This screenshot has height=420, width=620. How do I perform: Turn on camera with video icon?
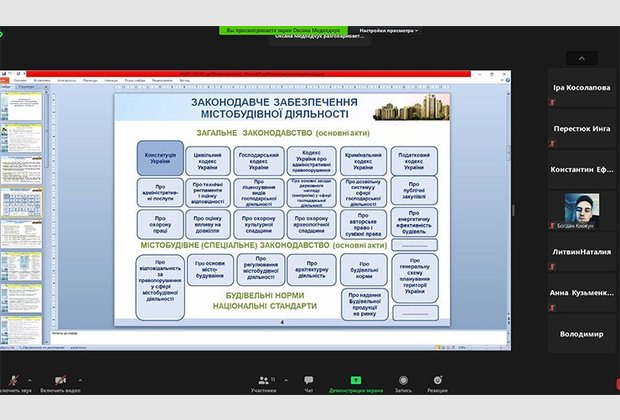58,382
